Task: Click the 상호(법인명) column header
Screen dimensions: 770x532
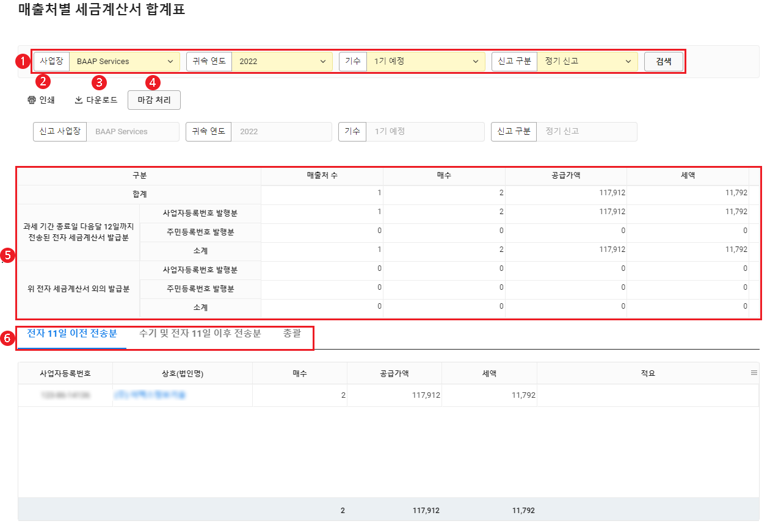Action: (182, 373)
